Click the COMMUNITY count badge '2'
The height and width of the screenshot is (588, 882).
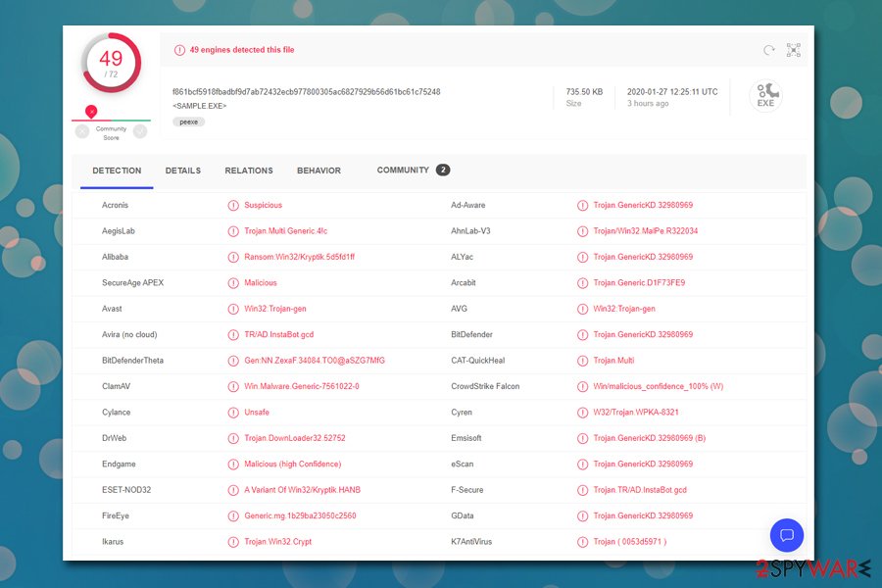[x=443, y=170]
